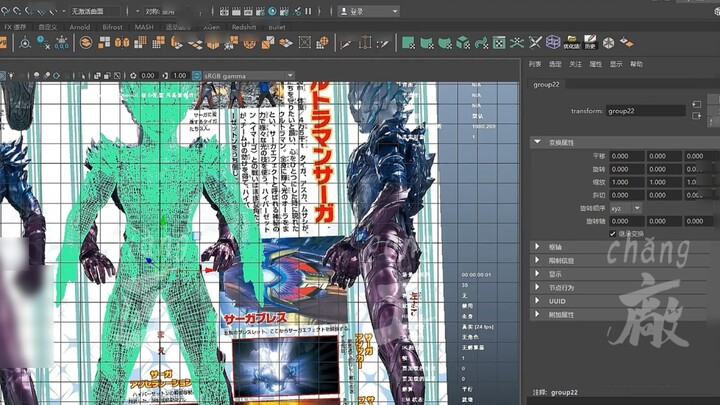720x405 pixels.
Task: Click the viewport exposure 0.00 field
Action: click(x=148, y=75)
